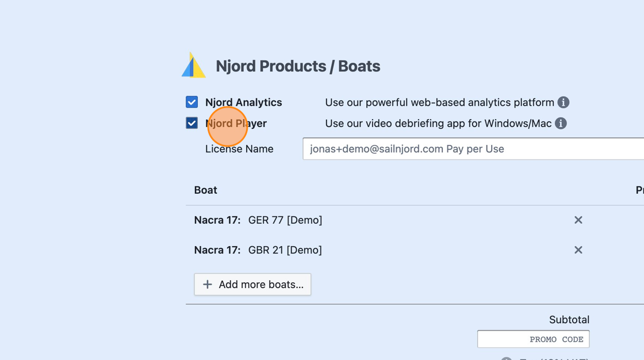This screenshot has height=360, width=644.
Task: Select the Njord Player label
Action: pyautogui.click(x=236, y=123)
